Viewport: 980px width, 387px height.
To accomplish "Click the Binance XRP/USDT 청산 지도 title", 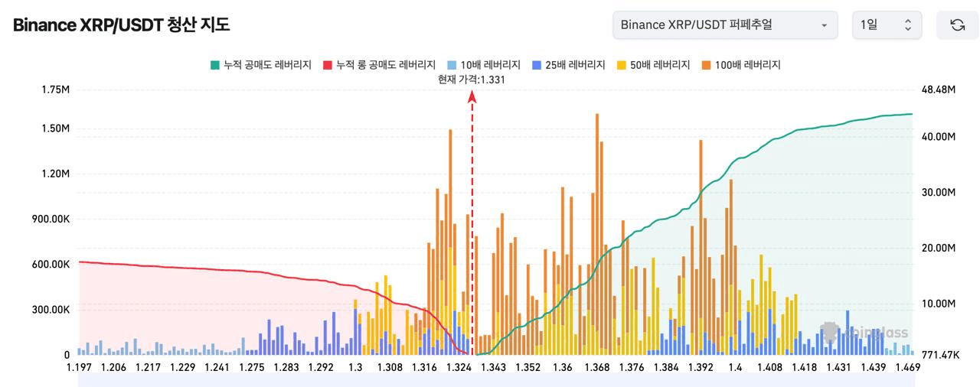I will pos(121,24).
